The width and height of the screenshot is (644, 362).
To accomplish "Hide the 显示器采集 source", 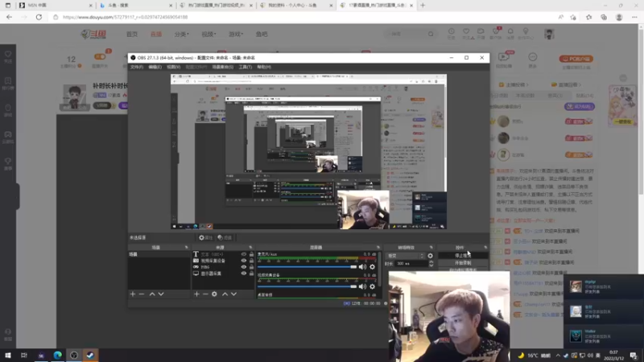I will tap(244, 274).
